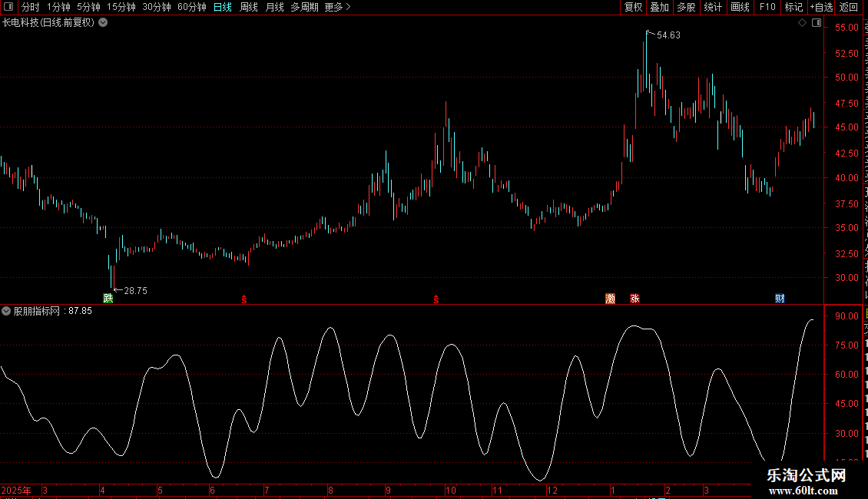This screenshot has width=868, height=499.
Task: Click the 标记 mark button
Action: pos(793,7)
